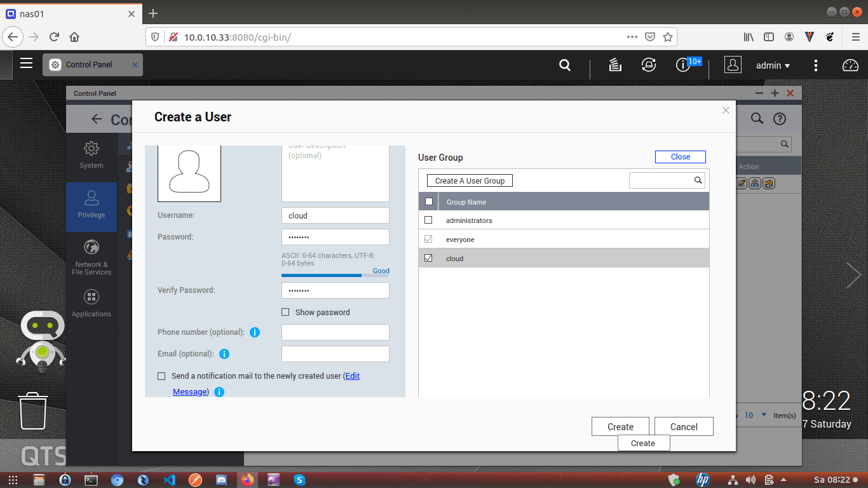This screenshot has height=488, width=868.
Task: Click the Verify Password input field
Action: (x=336, y=290)
